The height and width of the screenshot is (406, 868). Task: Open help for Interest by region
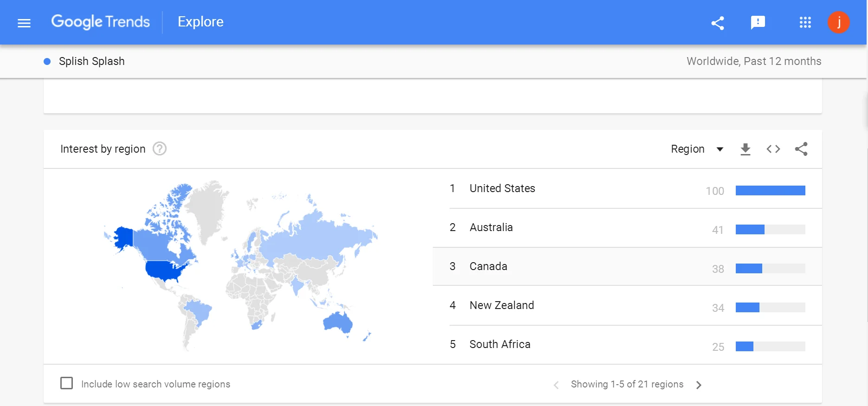click(x=160, y=149)
